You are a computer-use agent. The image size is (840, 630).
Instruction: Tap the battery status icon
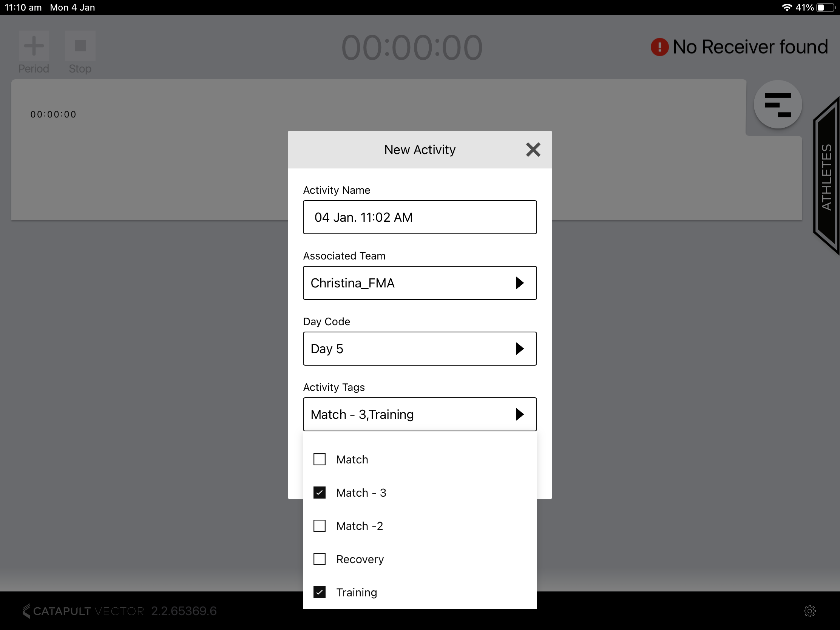826,8
